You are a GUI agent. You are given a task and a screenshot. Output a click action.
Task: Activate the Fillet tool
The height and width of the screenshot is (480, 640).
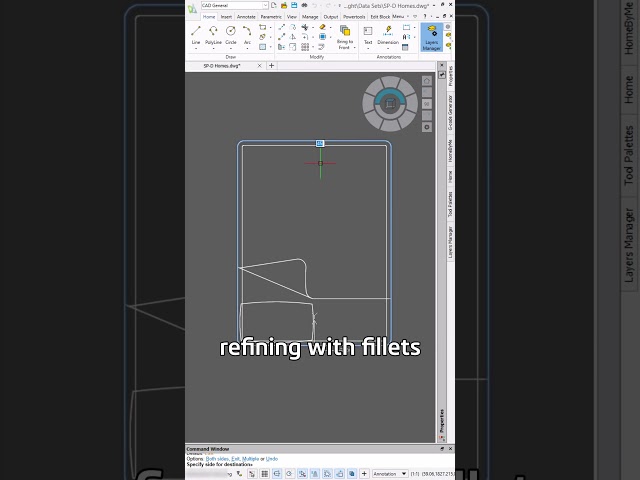(304, 37)
